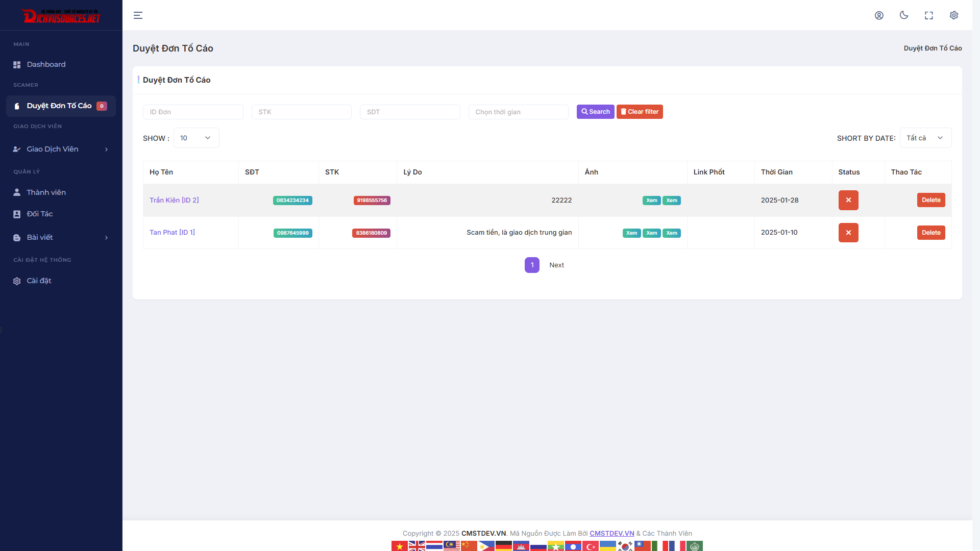
Task: Click red X status for Trần Kiên
Action: click(848, 200)
